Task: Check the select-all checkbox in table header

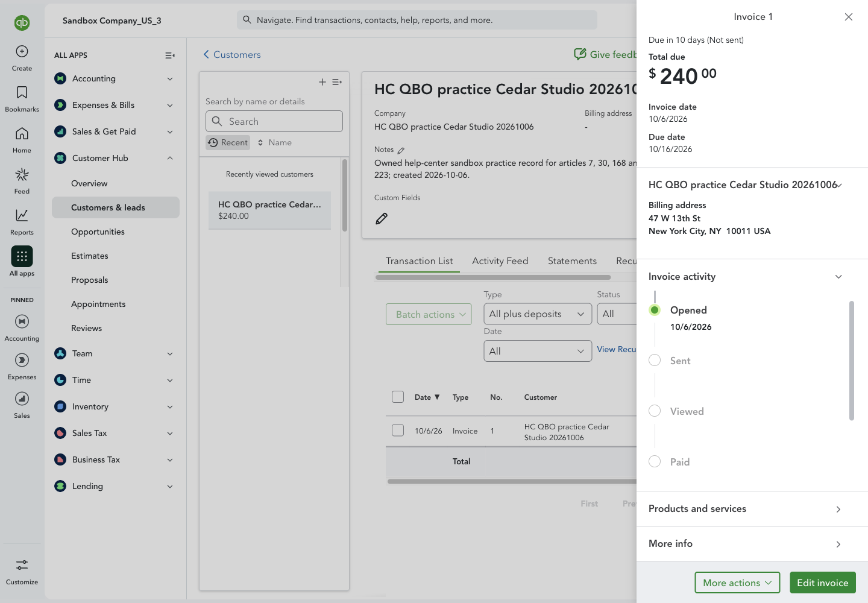Action: click(398, 397)
